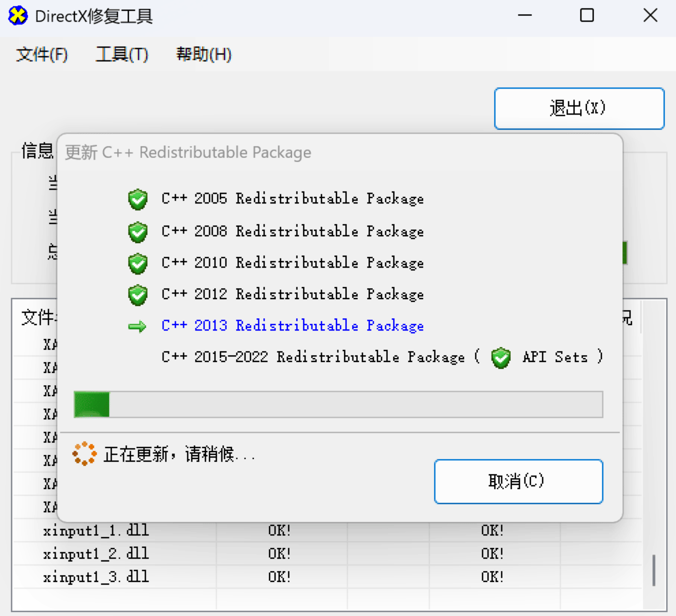Screen dimensions: 676x616
Task: Cancel the update with 取消(C)
Action: (518, 481)
